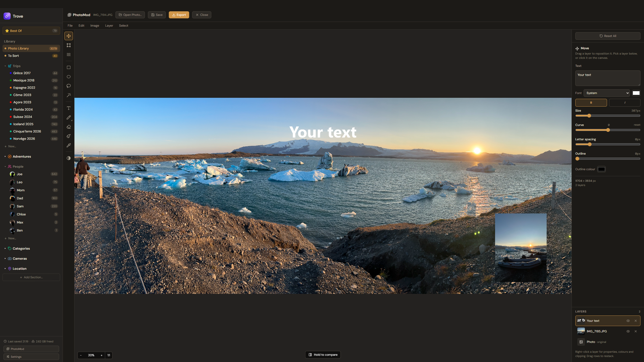This screenshot has width=644, height=362.
Task: Select the Healing spray tool
Action: [x=68, y=136]
